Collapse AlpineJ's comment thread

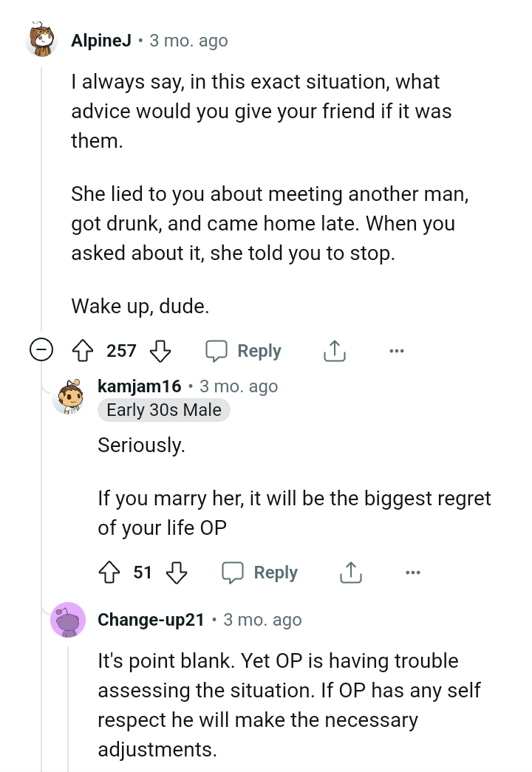[41, 349]
